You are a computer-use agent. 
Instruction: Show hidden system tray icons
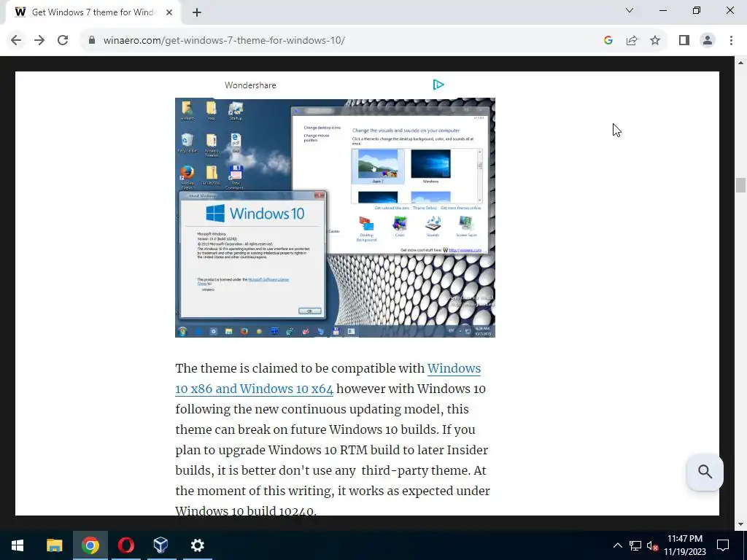(x=617, y=545)
